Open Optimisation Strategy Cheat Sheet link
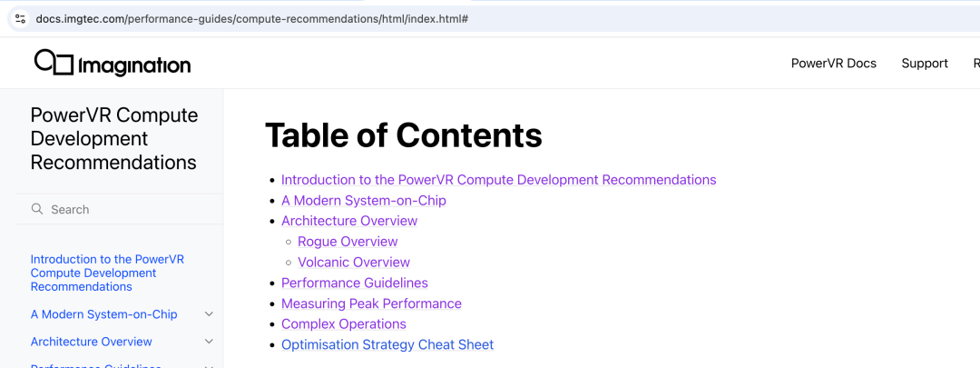Screen dimensions: 980x368 click(x=387, y=344)
